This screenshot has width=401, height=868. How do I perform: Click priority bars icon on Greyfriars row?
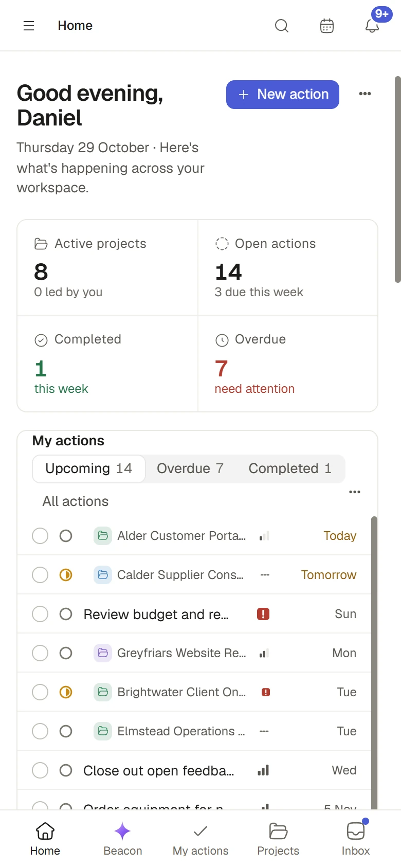(264, 654)
